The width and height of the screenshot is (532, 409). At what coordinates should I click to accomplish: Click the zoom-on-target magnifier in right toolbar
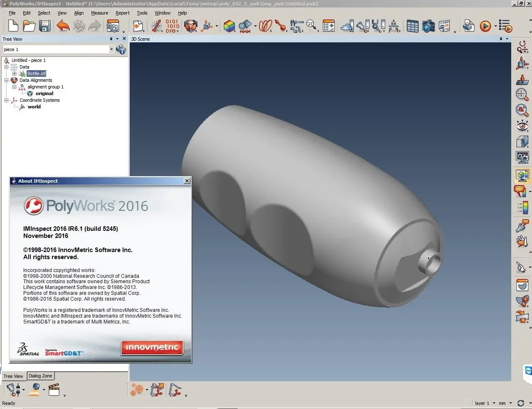522,94
